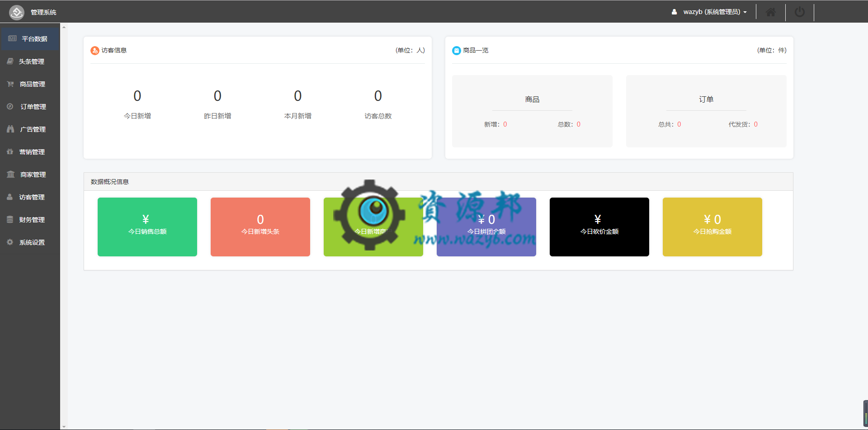Click the green 今日销售总额 card
The height and width of the screenshot is (430, 868).
point(147,227)
